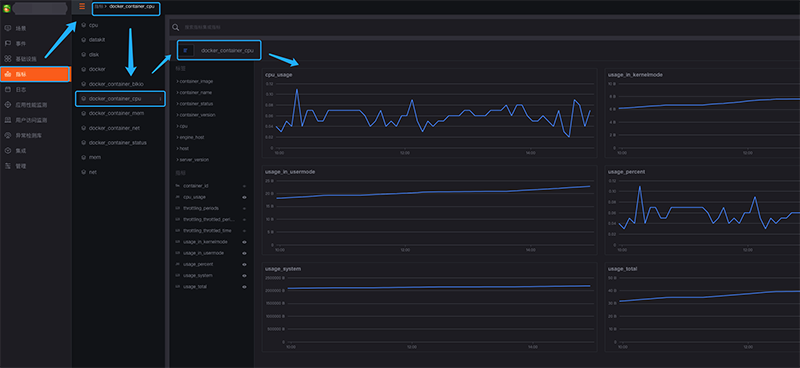Select net in the metric set list
The width and height of the screenshot is (800, 368).
pyautogui.click(x=93, y=172)
